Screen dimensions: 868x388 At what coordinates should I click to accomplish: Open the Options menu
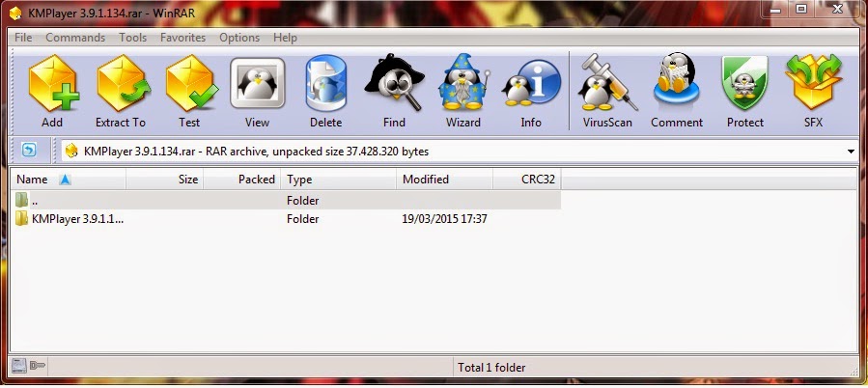point(239,38)
